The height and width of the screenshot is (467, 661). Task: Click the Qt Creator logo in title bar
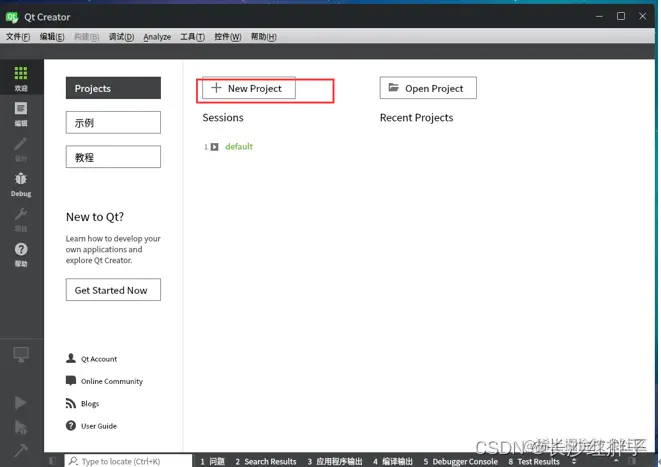click(12, 17)
